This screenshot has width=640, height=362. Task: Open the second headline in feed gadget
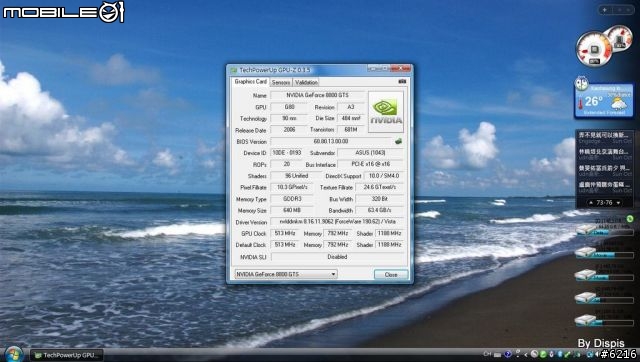pyautogui.click(x=604, y=154)
